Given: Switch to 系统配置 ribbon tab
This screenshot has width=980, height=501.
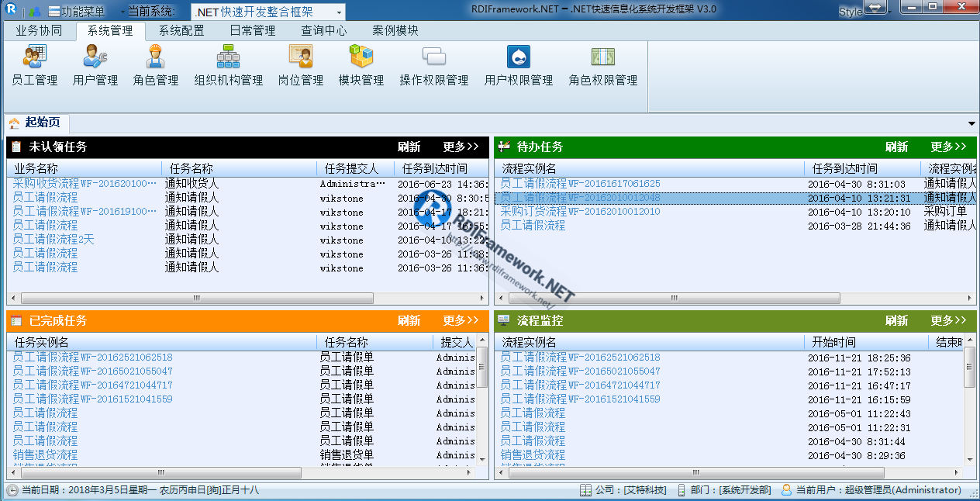Looking at the screenshot, I should (x=181, y=31).
